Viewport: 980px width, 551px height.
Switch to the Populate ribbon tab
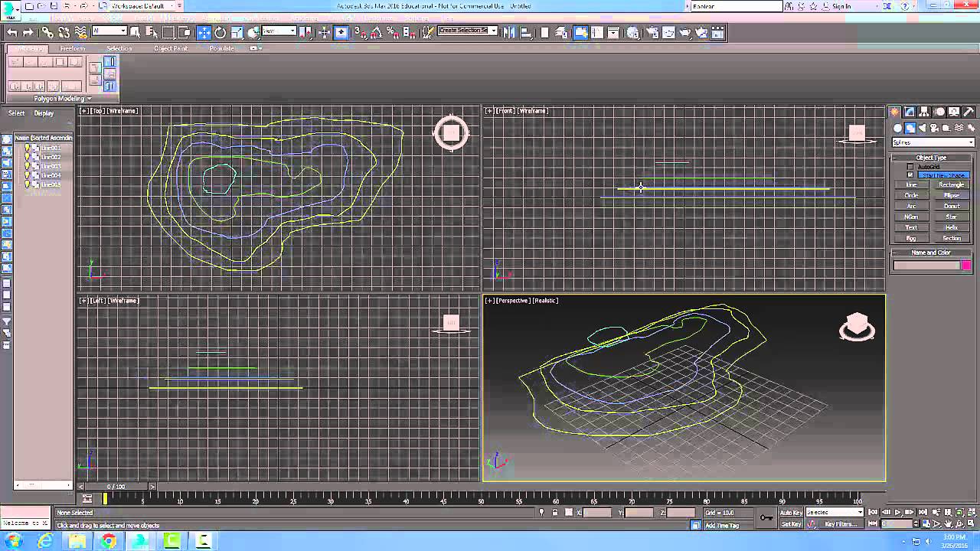pos(222,48)
